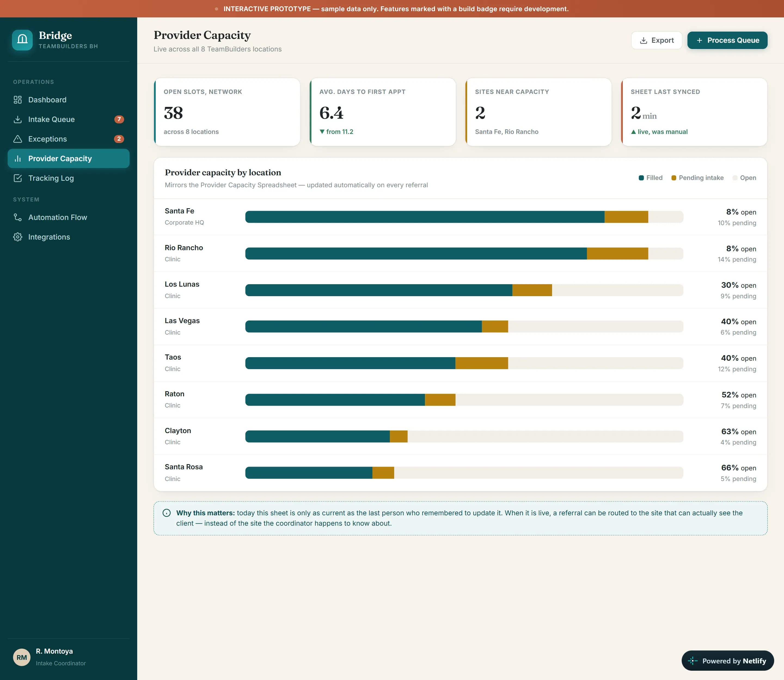Navigate to Automation Flow
The image size is (784, 680).
pyautogui.click(x=68, y=218)
